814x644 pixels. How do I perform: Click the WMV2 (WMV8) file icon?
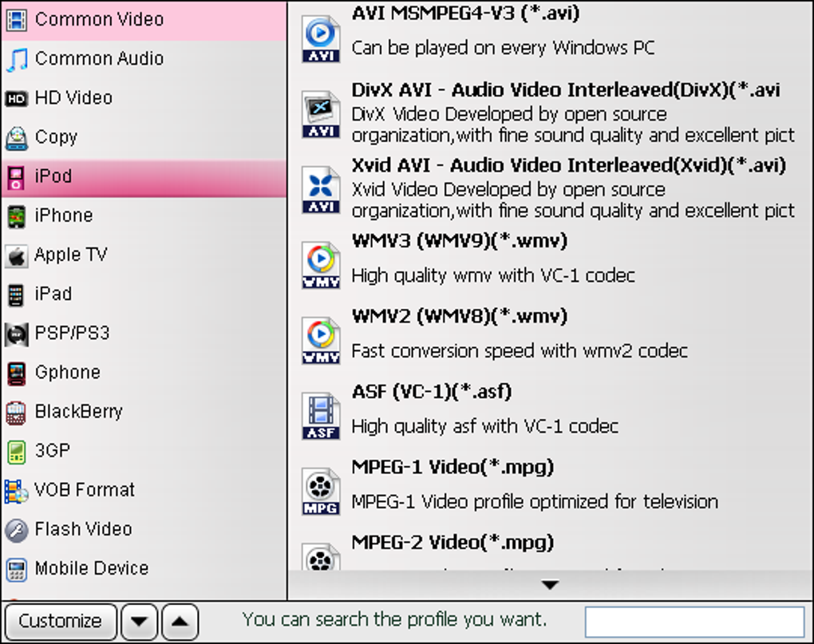coord(321,341)
